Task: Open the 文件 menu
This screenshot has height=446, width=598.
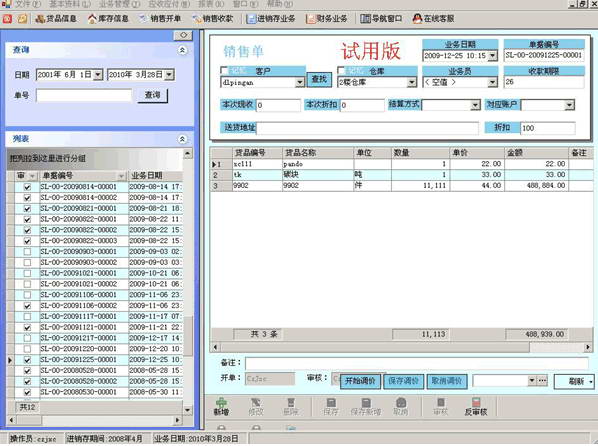Action: pos(27,4)
